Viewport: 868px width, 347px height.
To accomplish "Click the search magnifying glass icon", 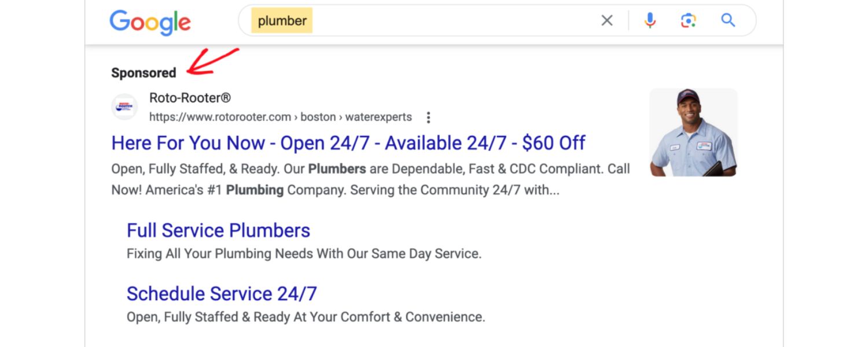I will [x=728, y=20].
